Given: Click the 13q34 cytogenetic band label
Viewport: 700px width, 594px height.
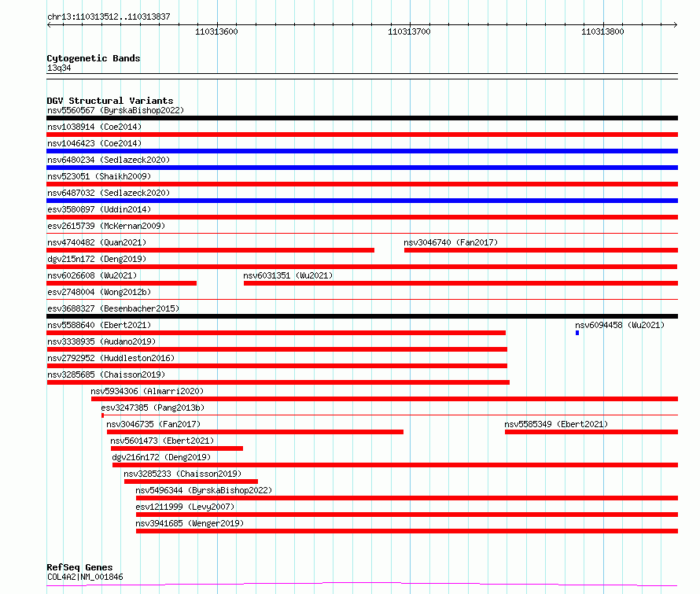Looking at the screenshot, I should (59, 68).
